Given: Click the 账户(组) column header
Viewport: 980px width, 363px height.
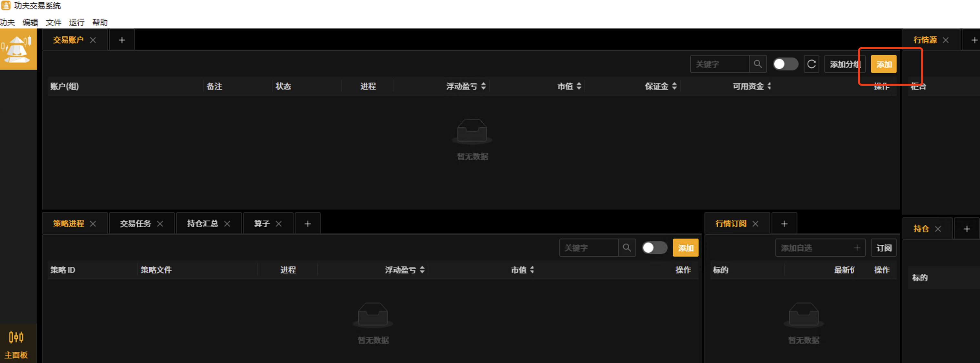Looking at the screenshot, I should [64, 86].
